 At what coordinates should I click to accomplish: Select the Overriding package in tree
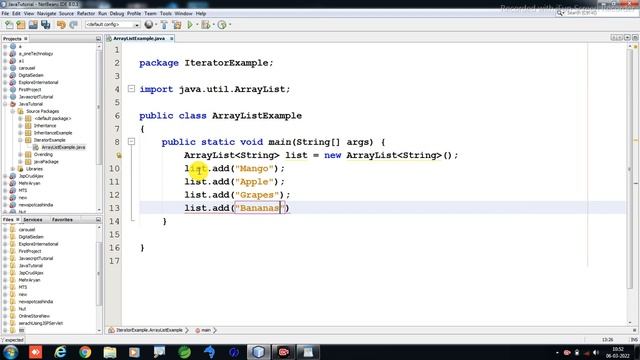click(43, 155)
